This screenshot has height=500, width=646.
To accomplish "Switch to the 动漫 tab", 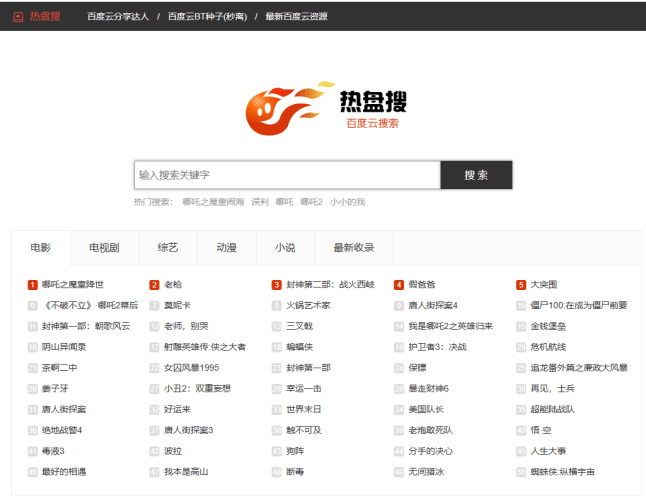I will click(227, 248).
